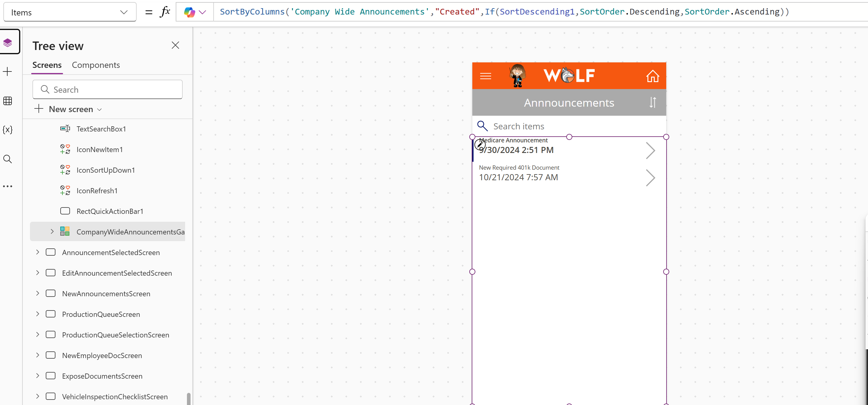Click the gallery template edit pencil icon
This screenshot has width=868, height=405.
(x=480, y=145)
